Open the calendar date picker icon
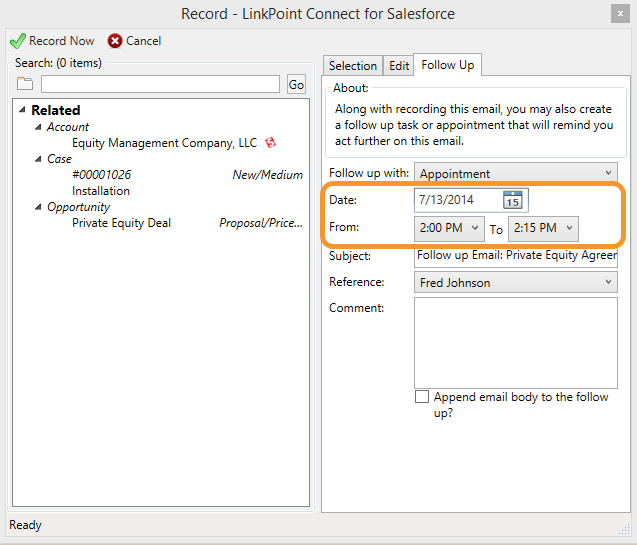637x545 pixels. [x=513, y=200]
